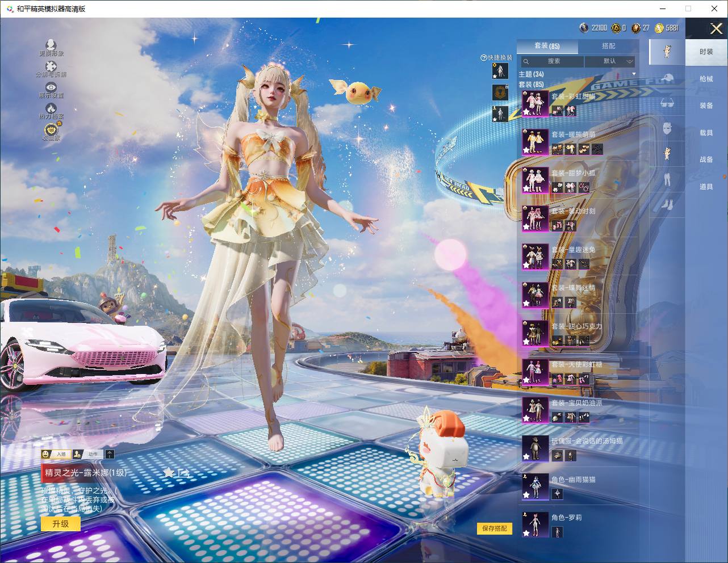Open the 载具 vehicles tab
The image size is (728, 563).
tap(706, 133)
